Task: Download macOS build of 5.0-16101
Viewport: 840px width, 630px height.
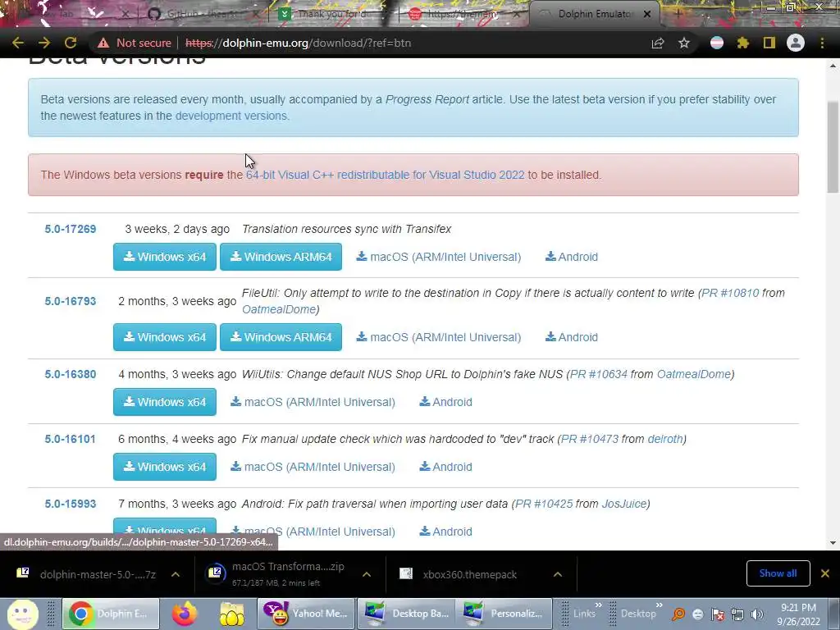Action: [x=313, y=467]
